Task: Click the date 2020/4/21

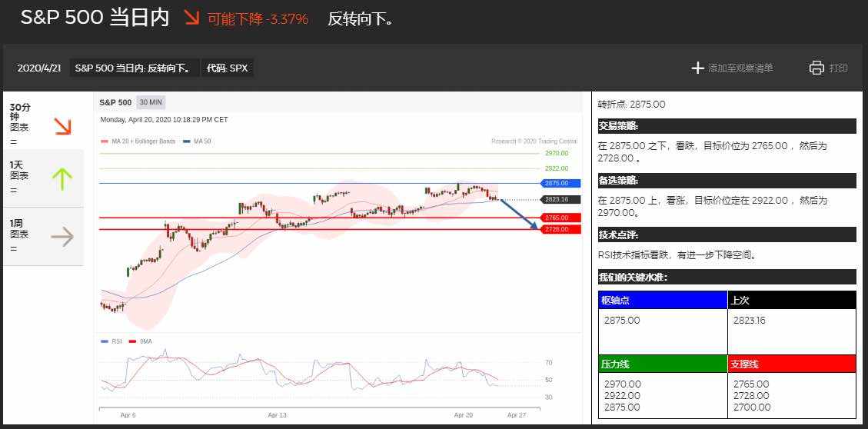Action: coord(38,68)
